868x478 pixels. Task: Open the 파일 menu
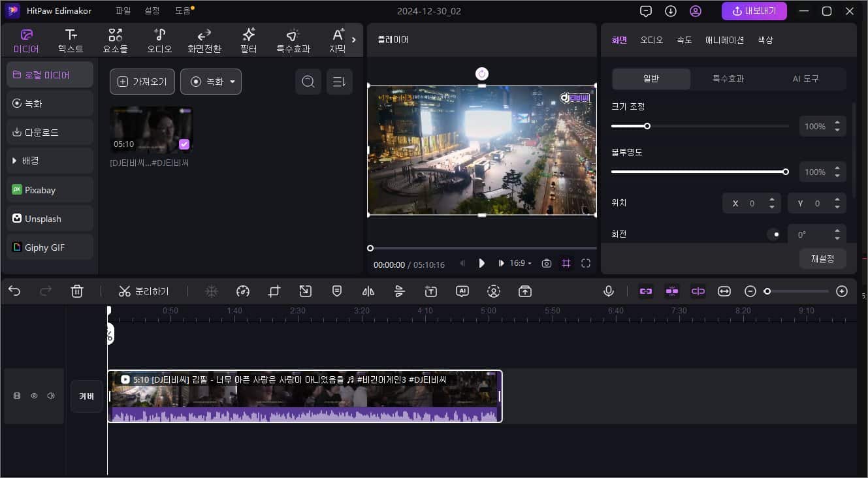[123, 11]
